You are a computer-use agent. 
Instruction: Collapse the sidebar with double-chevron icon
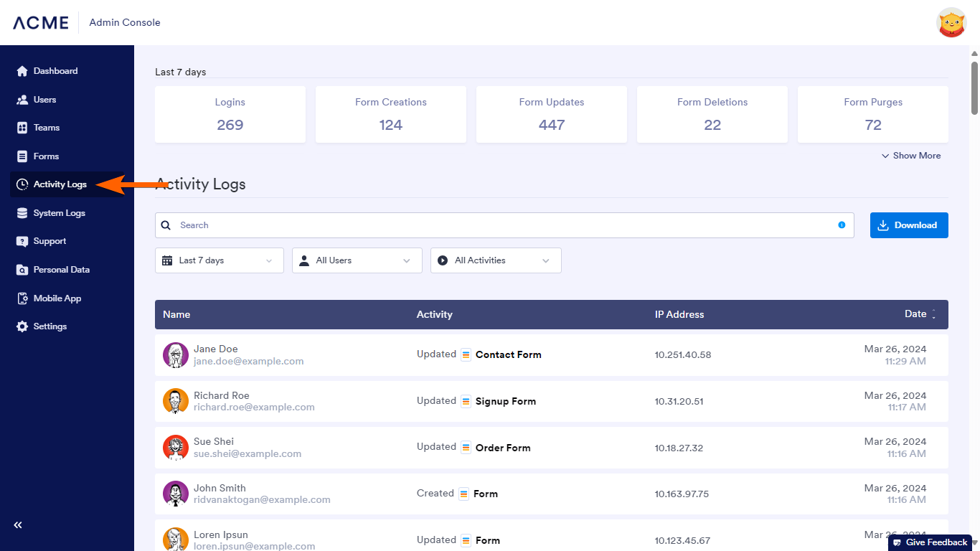18,525
